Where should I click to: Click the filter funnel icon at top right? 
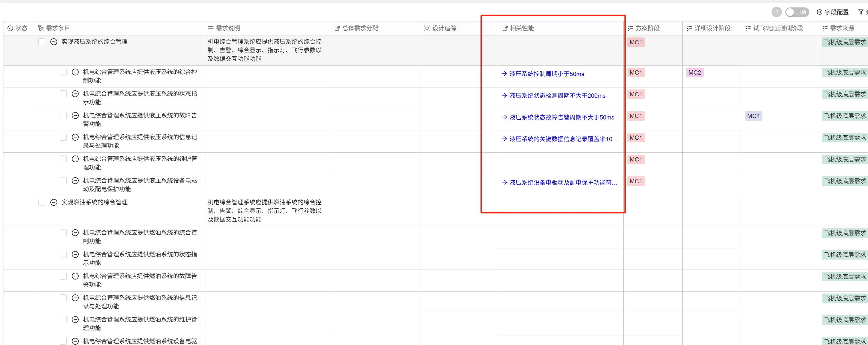[x=861, y=12]
